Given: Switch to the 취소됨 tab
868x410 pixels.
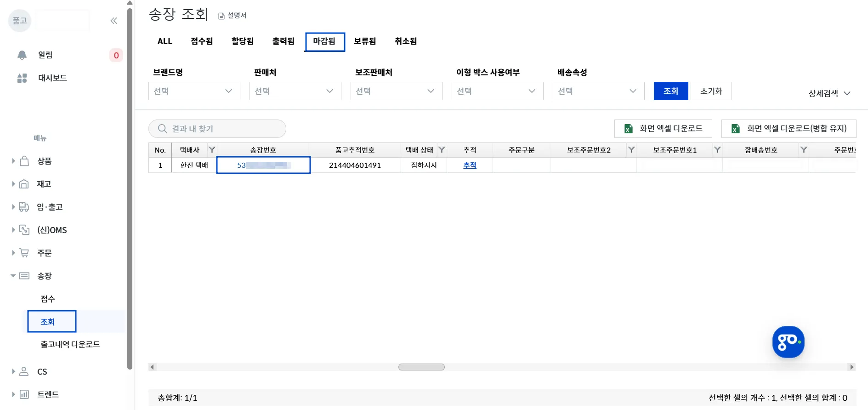Looking at the screenshot, I should [x=406, y=41].
